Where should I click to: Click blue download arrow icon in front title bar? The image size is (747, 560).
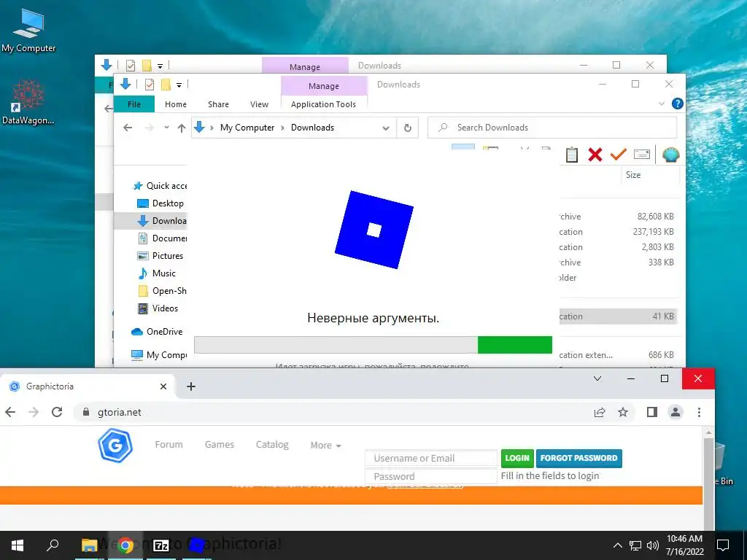[125, 85]
